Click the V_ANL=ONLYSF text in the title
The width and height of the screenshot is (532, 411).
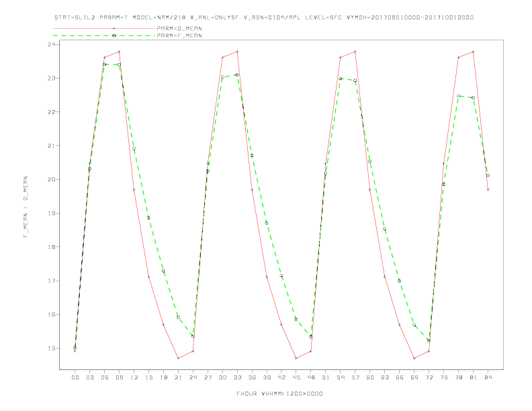tap(214, 17)
